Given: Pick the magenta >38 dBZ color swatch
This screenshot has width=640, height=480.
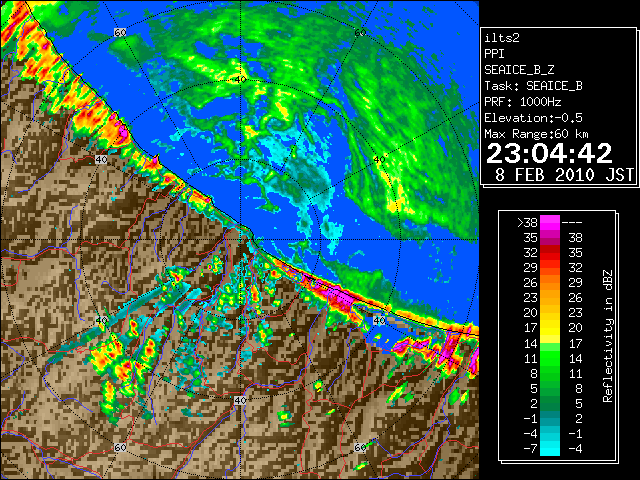Looking at the screenshot, I should point(550,222).
